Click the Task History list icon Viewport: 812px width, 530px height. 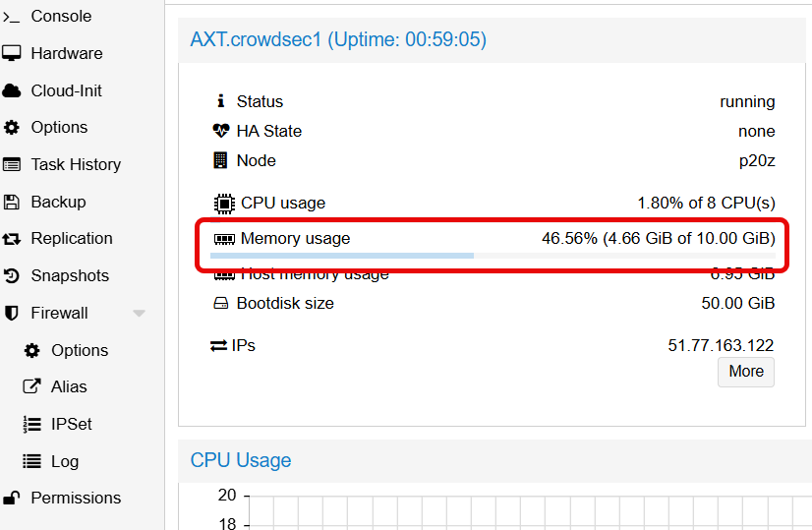12,164
